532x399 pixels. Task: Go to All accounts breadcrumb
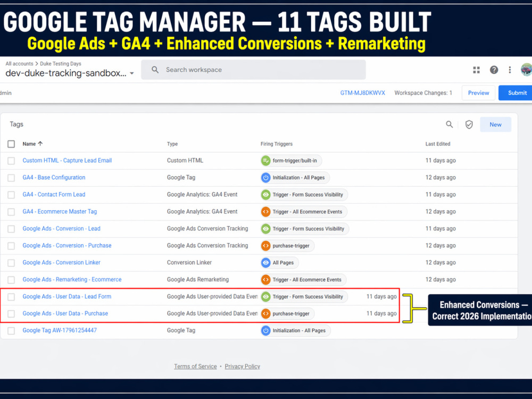coord(19,63)
